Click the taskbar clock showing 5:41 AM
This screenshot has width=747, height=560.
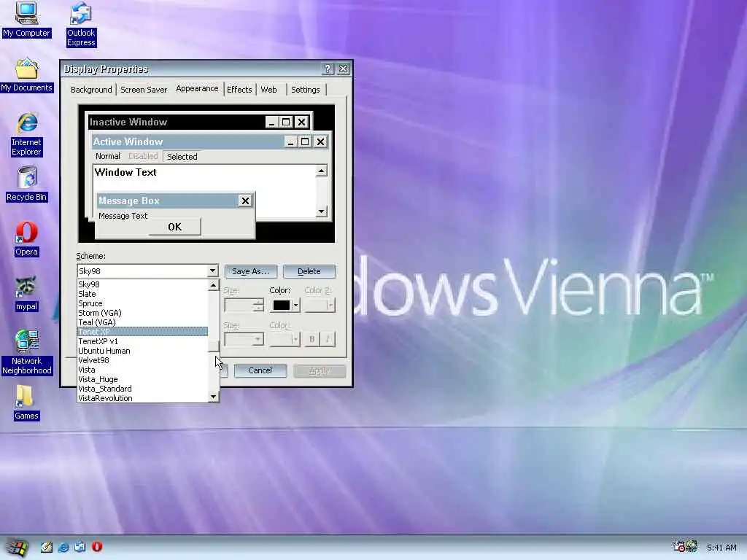coord(721,548)
